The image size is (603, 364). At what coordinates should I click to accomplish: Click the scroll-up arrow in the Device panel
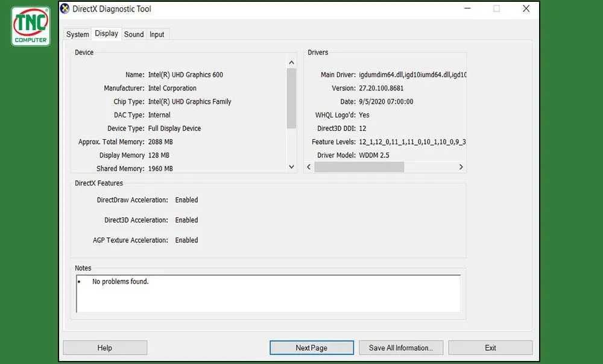(x=291, y=61)
